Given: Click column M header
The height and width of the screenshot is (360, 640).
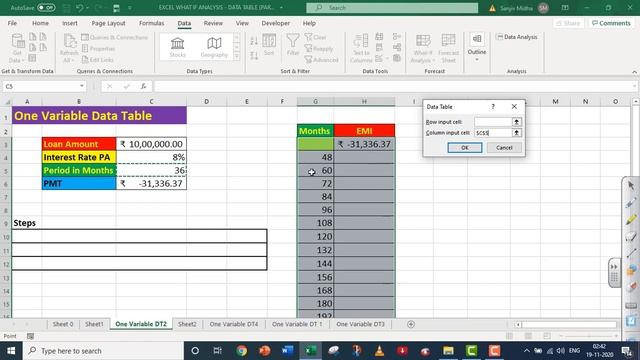Looking at the screenshot, I should click(x=556, y=101).
